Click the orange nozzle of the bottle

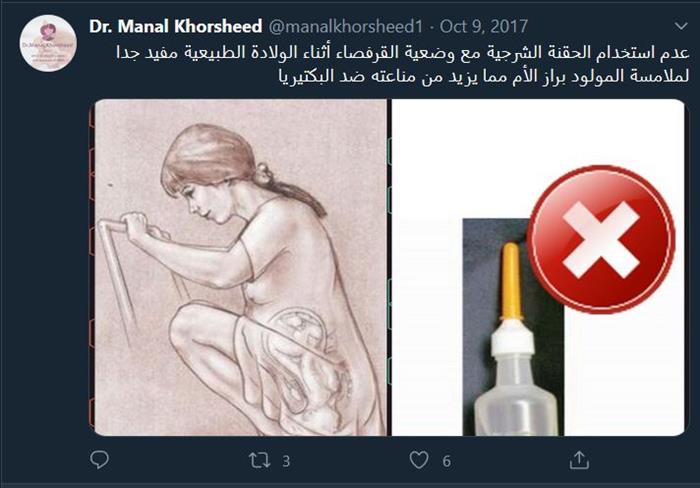point(511,280)
